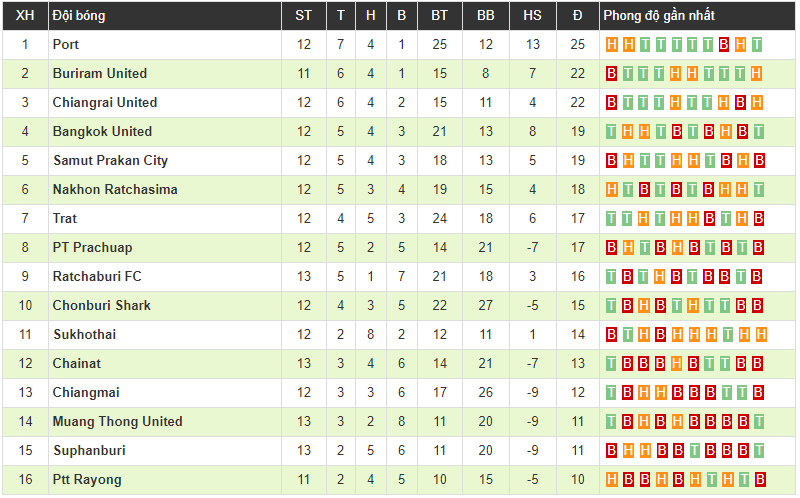Open the Buriram United team page
The height and width of the screenshot is (498, 800).
(99, 74)
